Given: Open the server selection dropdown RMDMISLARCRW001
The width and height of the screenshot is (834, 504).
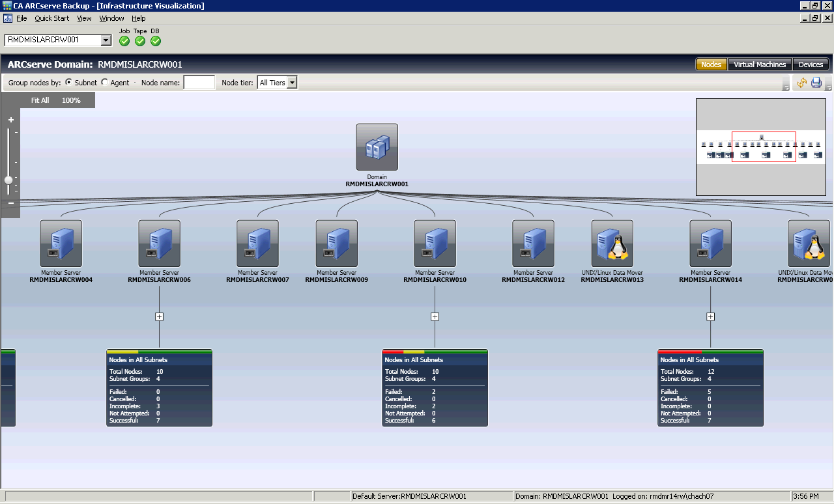Looking at the screenshot, I should [104, 40].
